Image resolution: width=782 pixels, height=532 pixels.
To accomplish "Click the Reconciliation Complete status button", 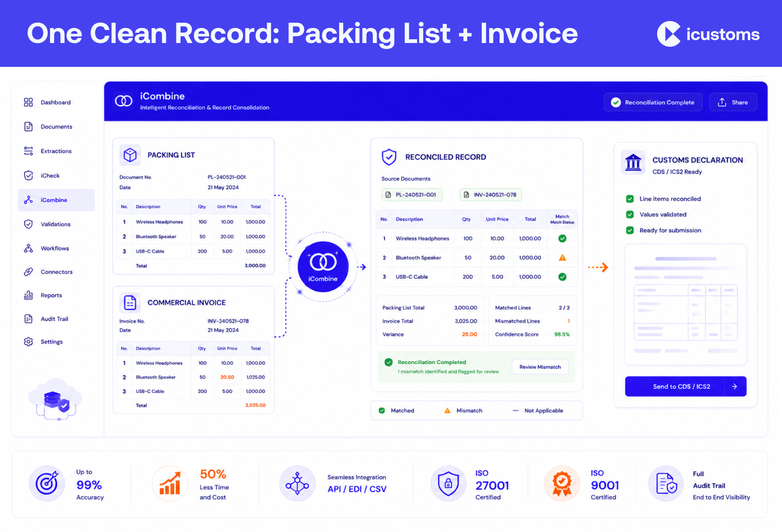I will coord(653,102).
